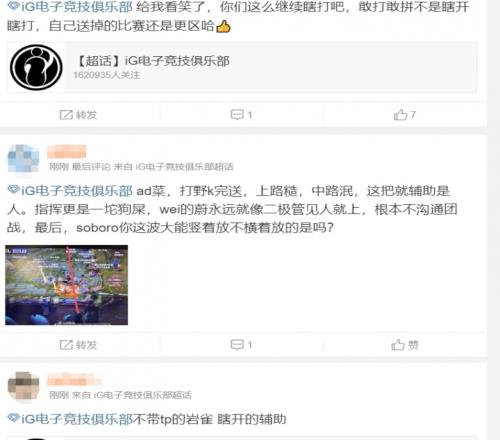Viewport: 500px width, 440px height.
Task: Repost the first post via the 转发 icon
Action: [x=78, y=115]
